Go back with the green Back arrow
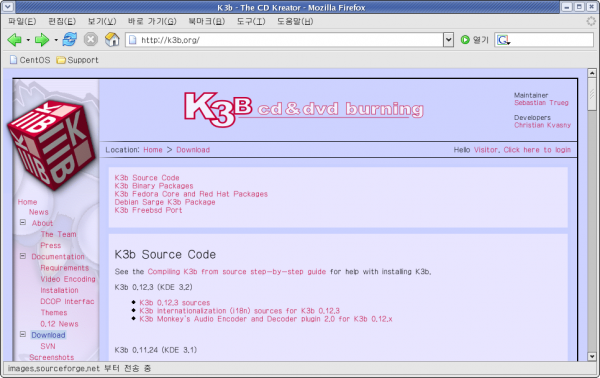Viewport: 600px width, 378px height. [15, 40]
